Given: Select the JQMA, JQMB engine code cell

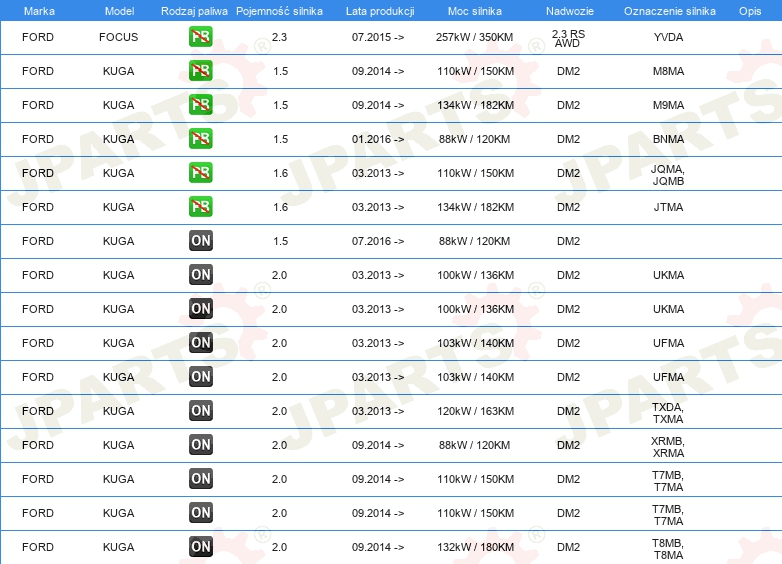Looking at the screenshot, I should [668, 175].
